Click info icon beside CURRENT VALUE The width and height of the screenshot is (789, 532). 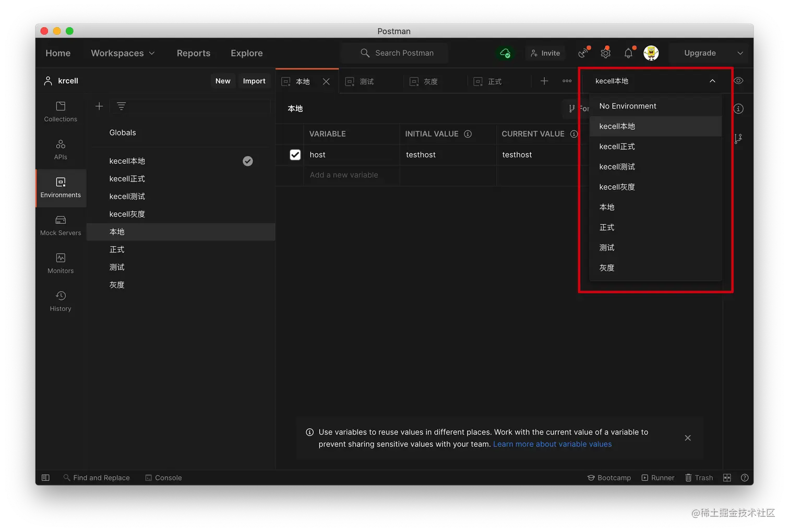[x=574, y=134]
